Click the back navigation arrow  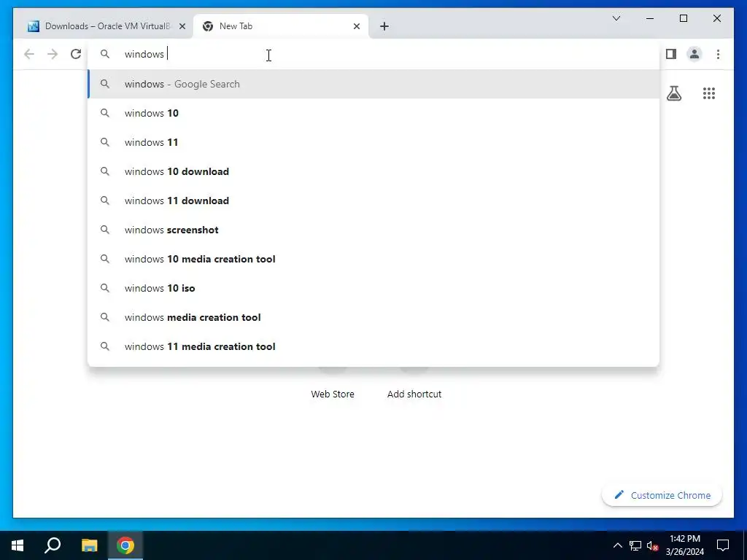[x=29, y=54]
